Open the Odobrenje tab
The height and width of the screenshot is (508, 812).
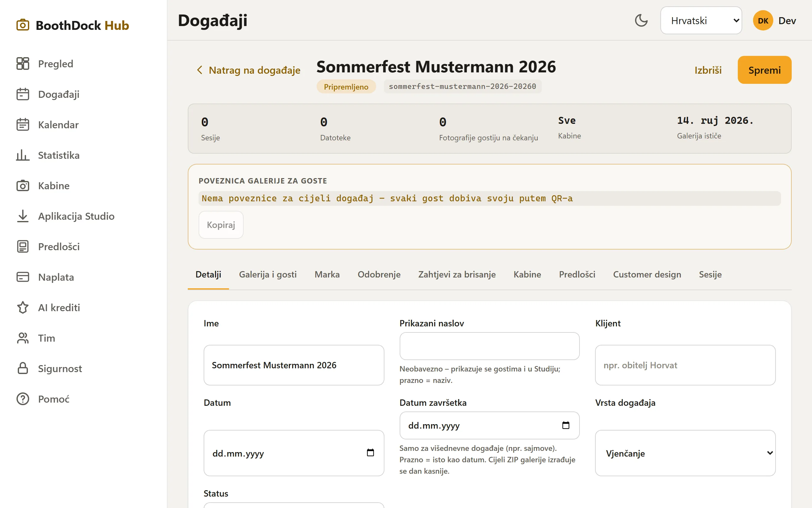tap(379, 275)
